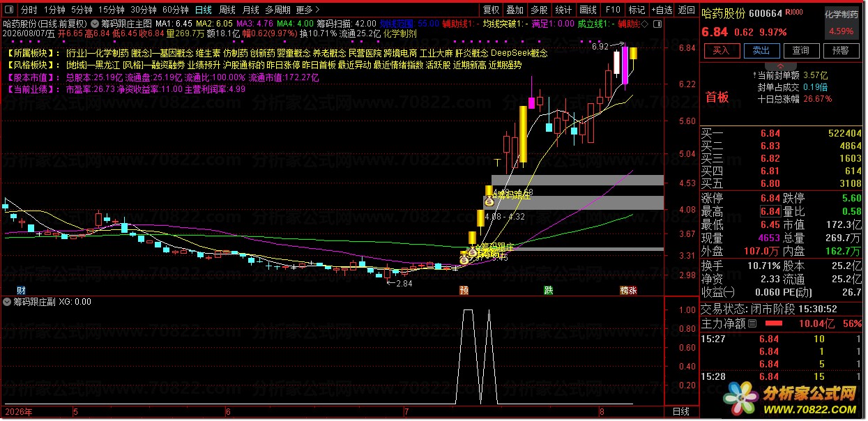Select the 5分钟 period tab
The image size is (868, 421).
[x=82, y=10]
